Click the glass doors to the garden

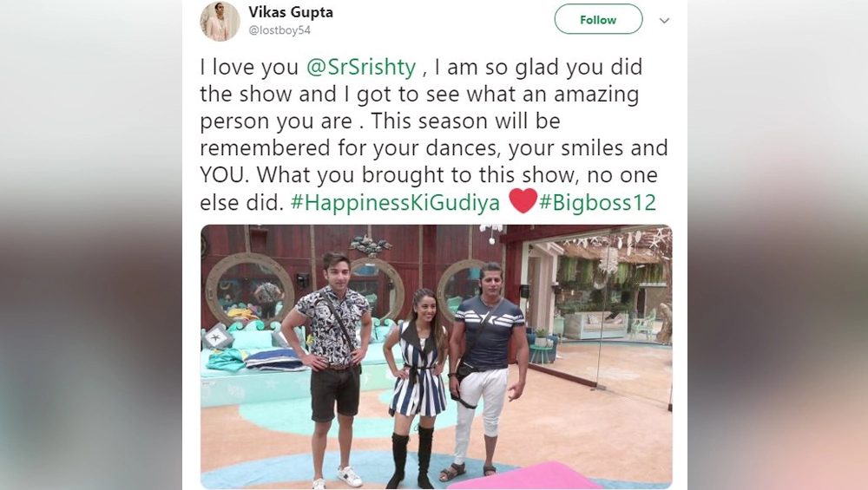(598, 315)
